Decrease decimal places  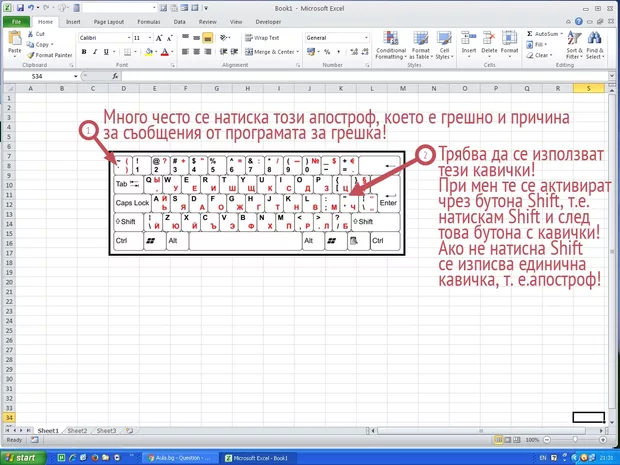coord(365,52)
